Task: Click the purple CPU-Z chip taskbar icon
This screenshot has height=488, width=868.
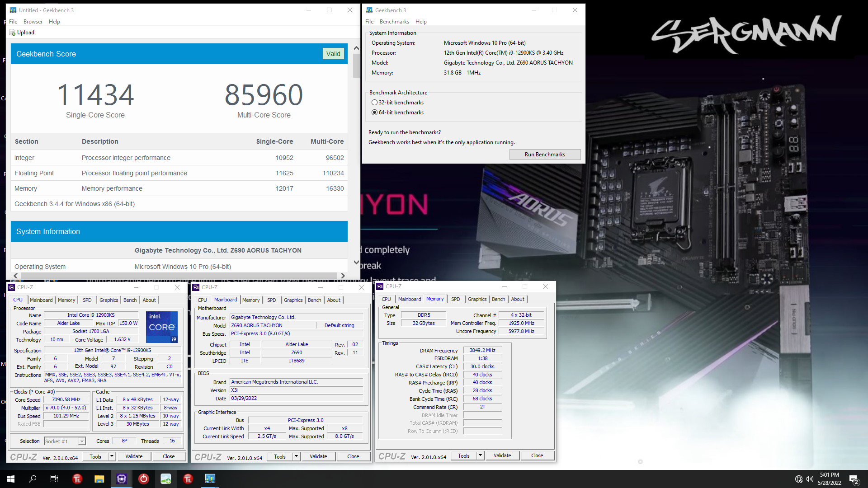Action: [121, 479]
